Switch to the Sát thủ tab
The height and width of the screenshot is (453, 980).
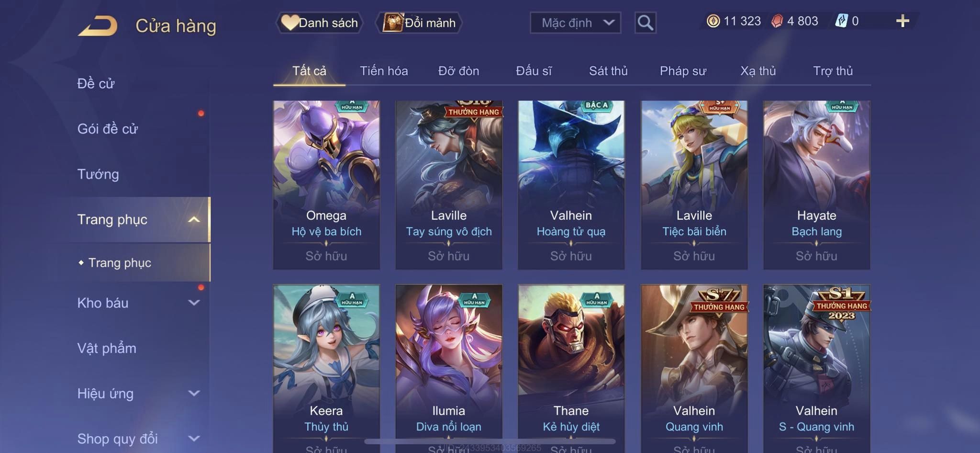[x=608, y=71]
